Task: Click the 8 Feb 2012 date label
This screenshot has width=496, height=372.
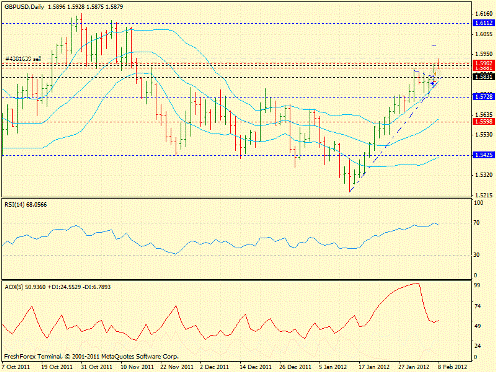Action: coord(453,367)
